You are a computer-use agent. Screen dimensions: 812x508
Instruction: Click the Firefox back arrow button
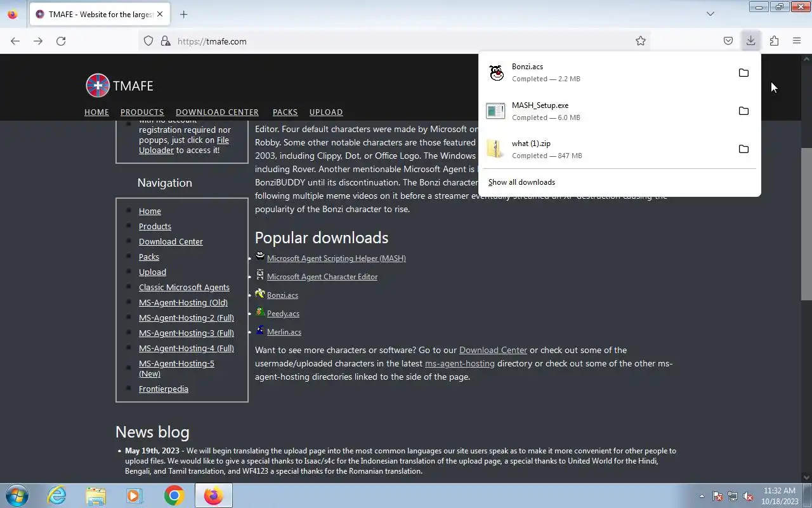15,41
